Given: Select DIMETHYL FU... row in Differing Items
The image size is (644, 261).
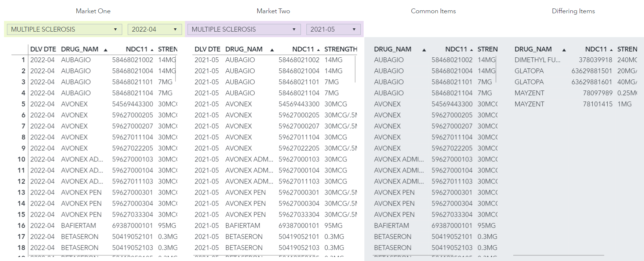Looking at the screenshot, I should pos(537,60).
